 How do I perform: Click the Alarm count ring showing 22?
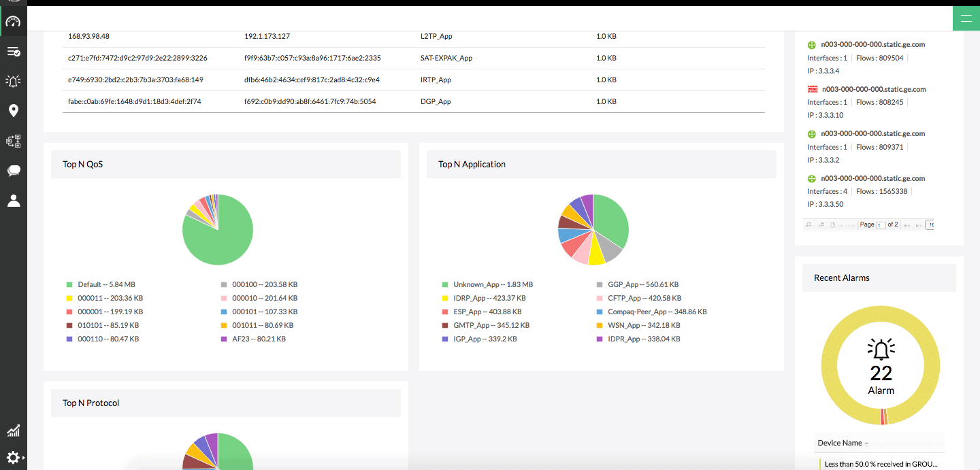tap(881, 365)
